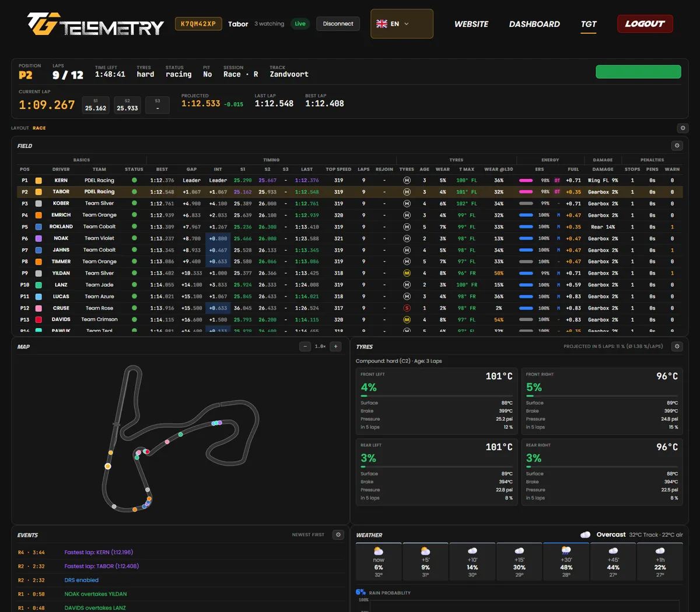This screenshot has height=612, width=700.
Task: Open the Events panel settings gear
Action: point(338,534)
